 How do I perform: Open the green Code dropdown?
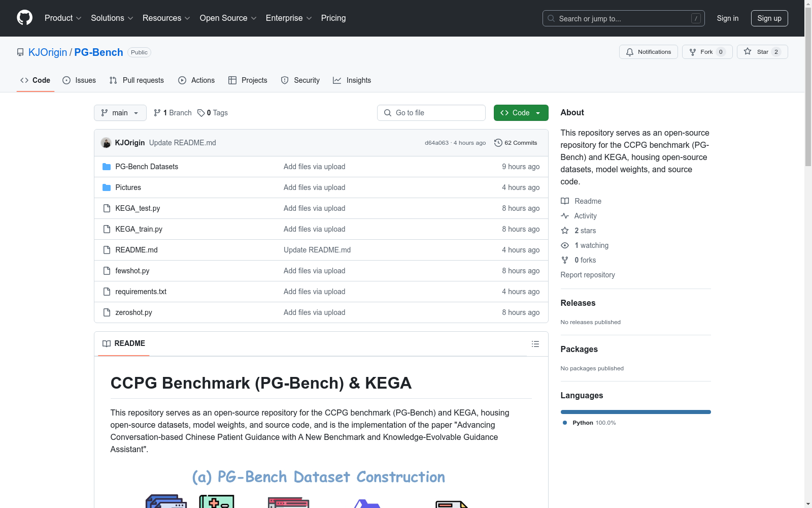[x=521, y=113]
